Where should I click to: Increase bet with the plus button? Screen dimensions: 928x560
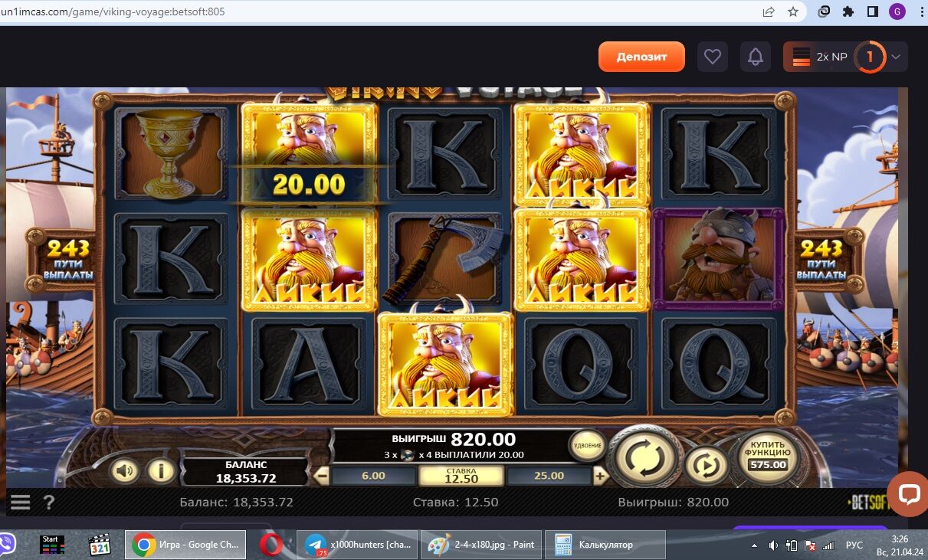point(600,476)
